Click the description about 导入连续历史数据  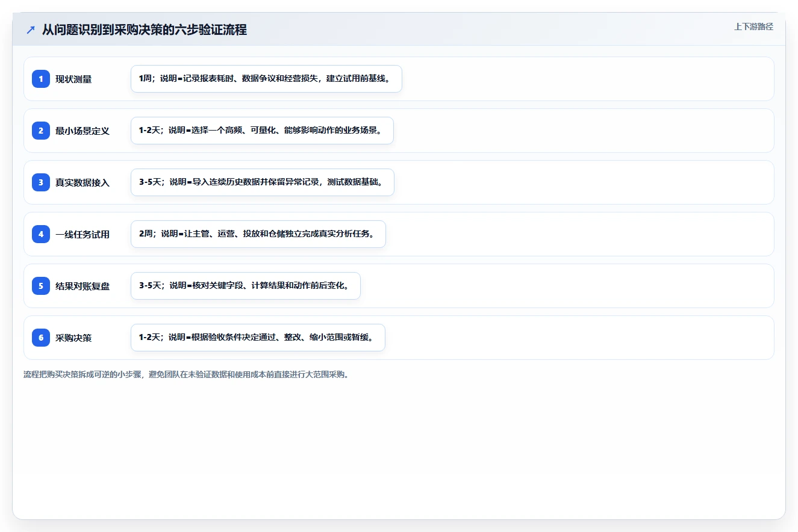pos(263,182)
